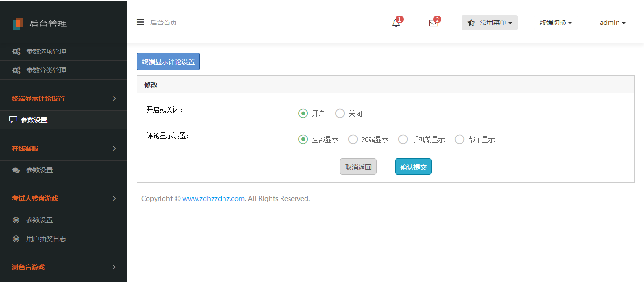Toggle sidebar with hamburger menu icon
Viewport: 644px width, 283px height.
click(140, 22)
